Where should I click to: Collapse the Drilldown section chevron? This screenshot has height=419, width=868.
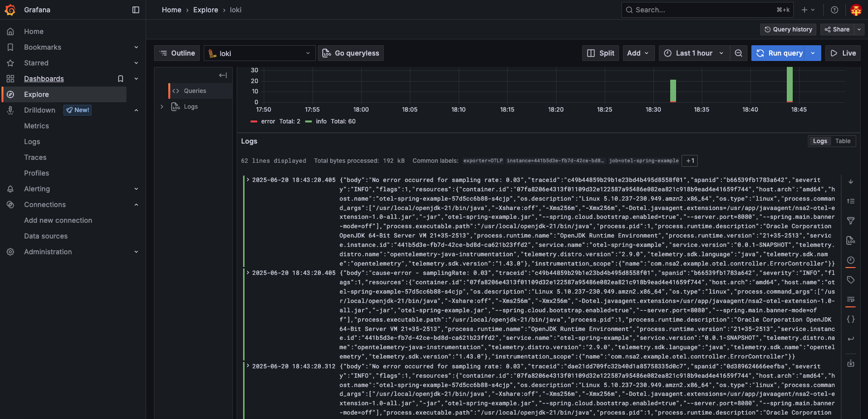136,110
